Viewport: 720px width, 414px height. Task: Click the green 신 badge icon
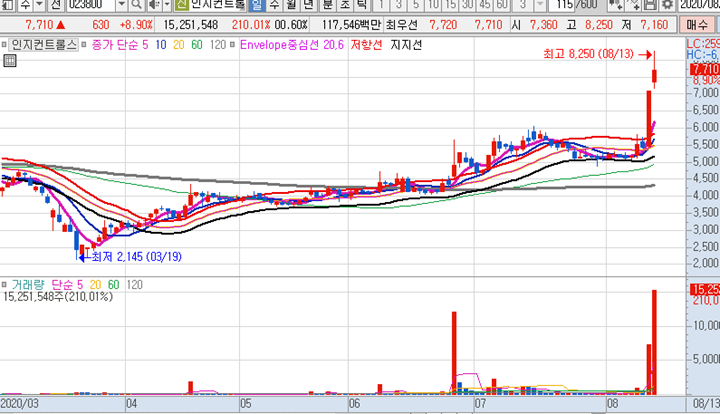(181, 5)
